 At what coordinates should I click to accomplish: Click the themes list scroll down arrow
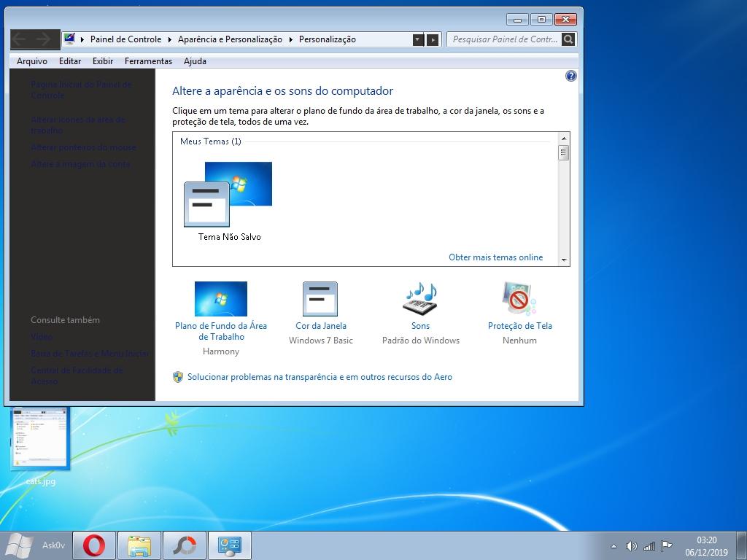tap(564, 260)
